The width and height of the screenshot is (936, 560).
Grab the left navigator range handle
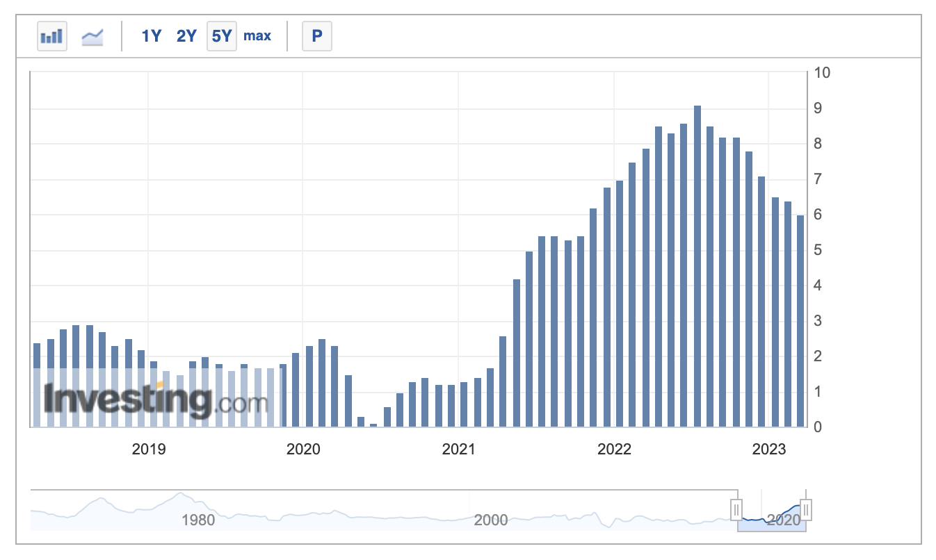(x=736, y=511)
